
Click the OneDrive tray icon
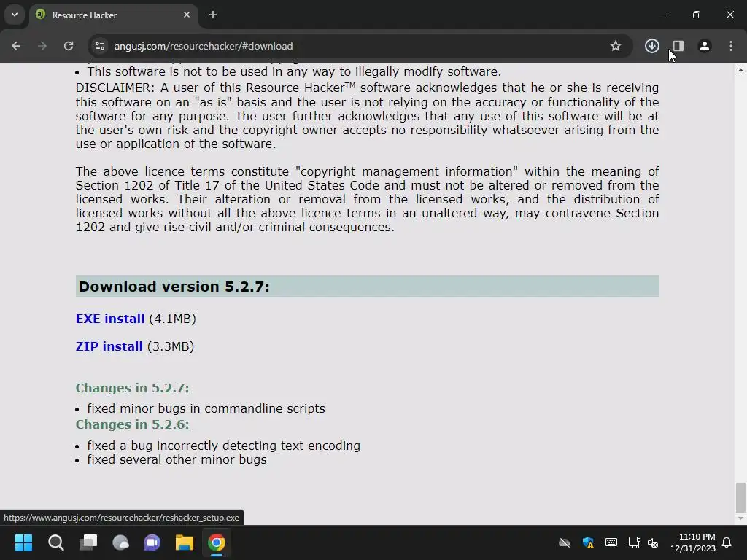click(565, 542)
